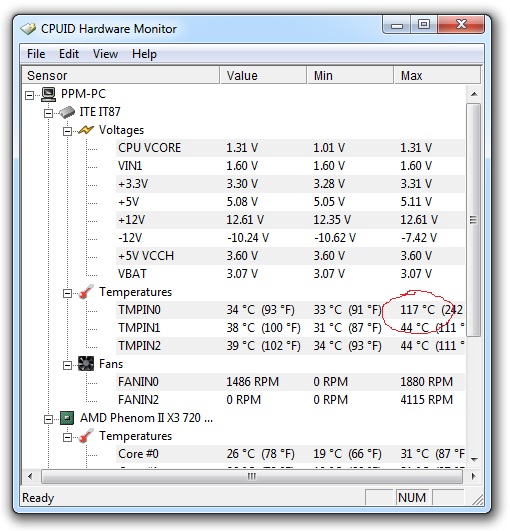
Task: Select the +3.3V row
Action: [290, 184]
